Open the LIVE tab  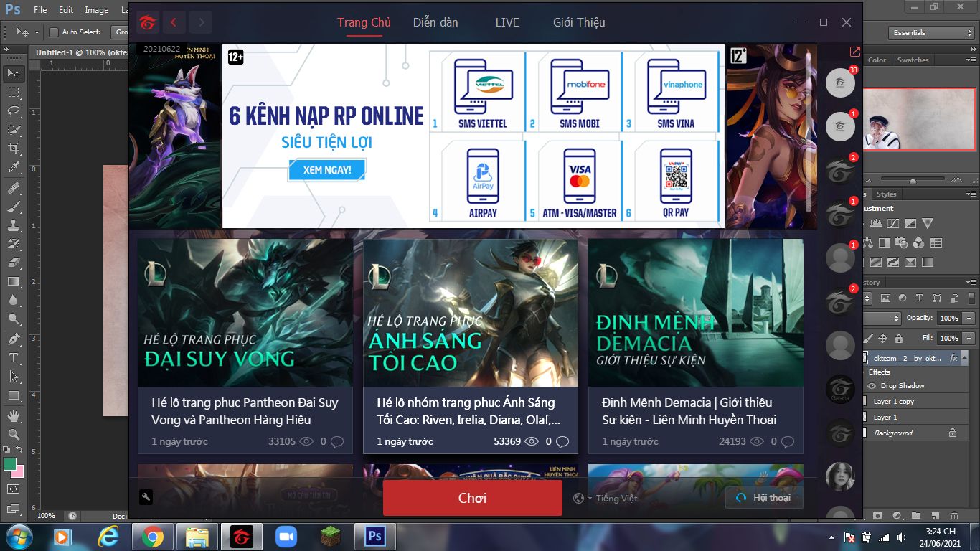click(x=507, y=22)
